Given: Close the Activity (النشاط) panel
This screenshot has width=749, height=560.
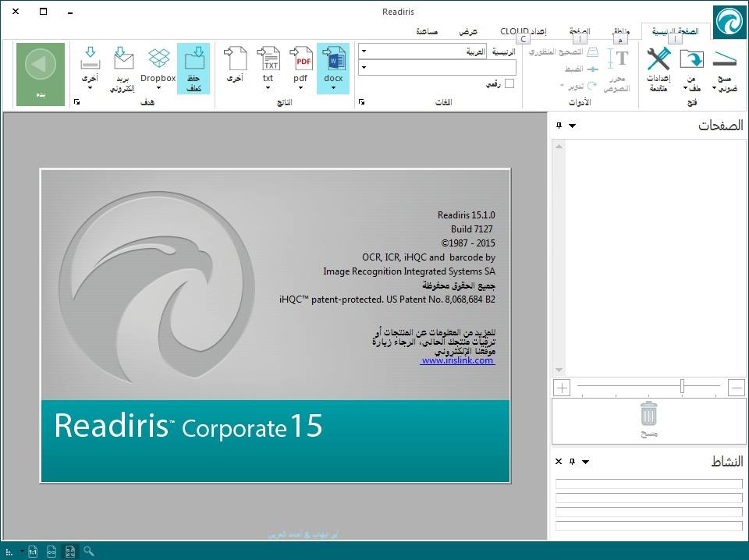Looking at the screenshot, I should pyautogui.click(x=559, y=461).
